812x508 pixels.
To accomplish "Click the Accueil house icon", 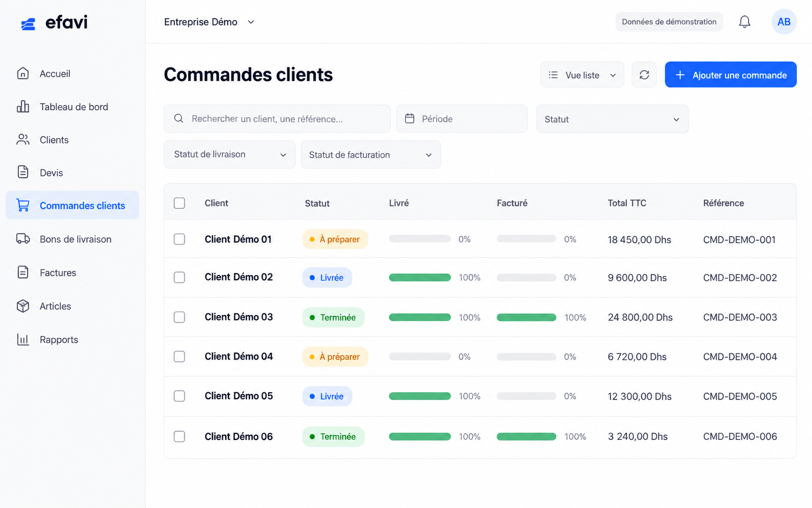I will 23,73.
